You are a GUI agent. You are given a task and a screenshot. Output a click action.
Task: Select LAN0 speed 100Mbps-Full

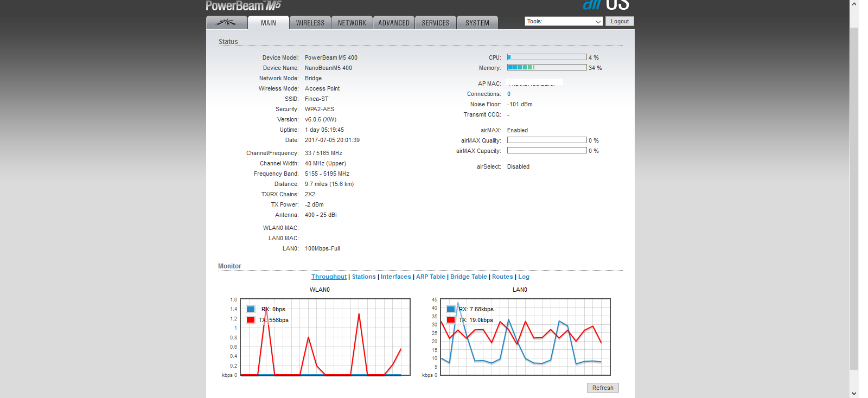[x=322, y=248]
